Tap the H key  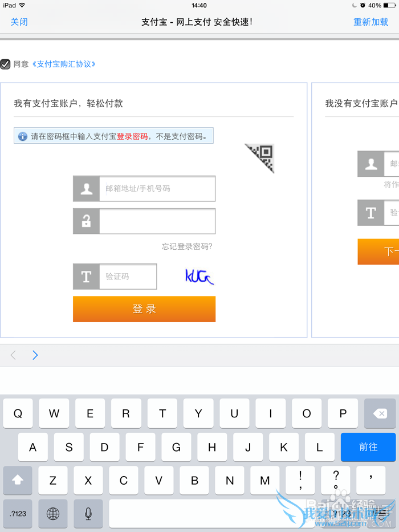pos(212,447)
